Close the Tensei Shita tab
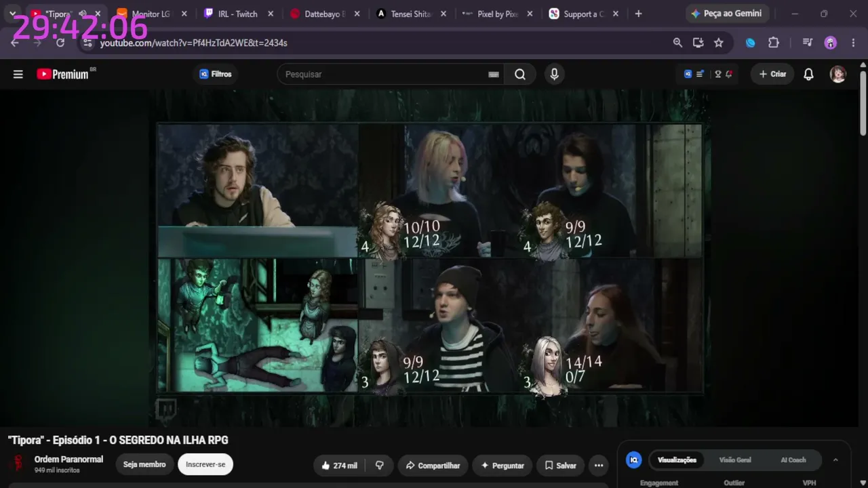 coord(443,14)
